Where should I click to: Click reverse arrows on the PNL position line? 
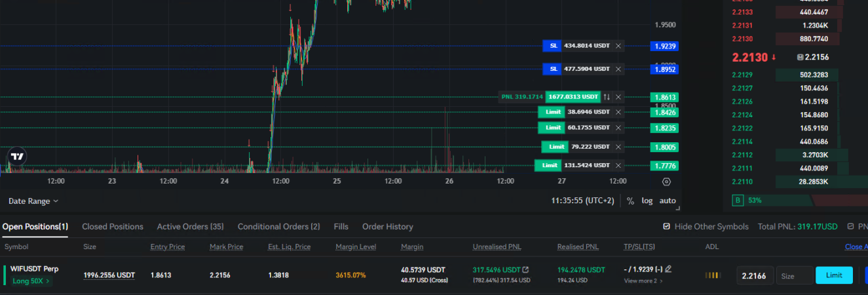pos(607,97)
